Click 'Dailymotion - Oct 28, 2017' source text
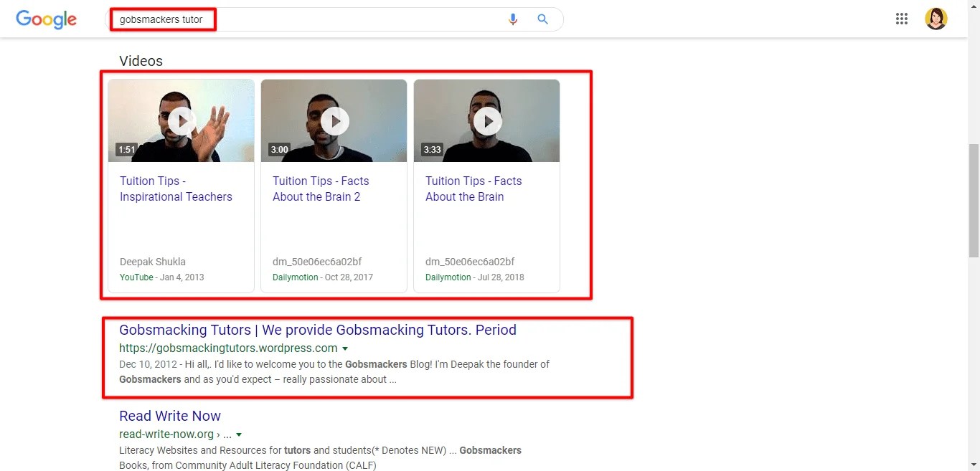Screen dimensions: 980x471 coord(323,277)
